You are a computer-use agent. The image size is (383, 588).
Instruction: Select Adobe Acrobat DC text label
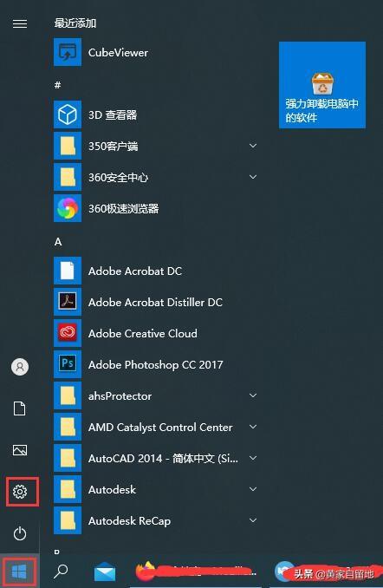pos(135,271)
